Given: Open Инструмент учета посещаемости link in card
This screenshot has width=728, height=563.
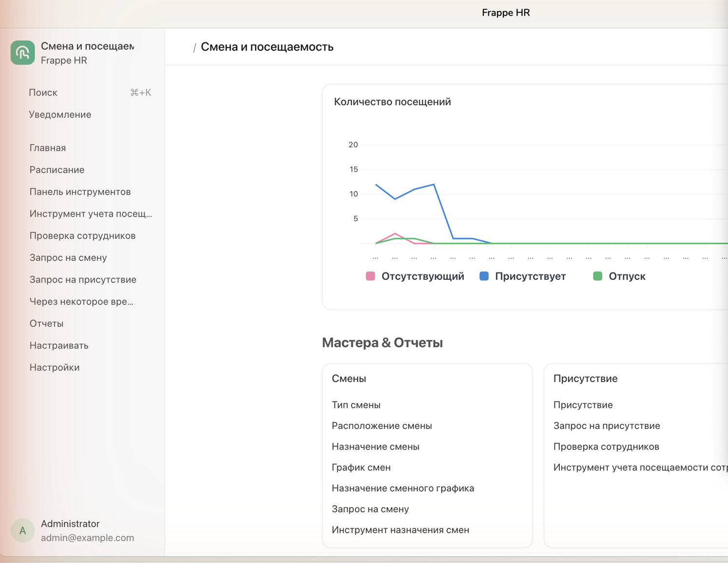Looking at the screenshot, I should coord(640,467).
